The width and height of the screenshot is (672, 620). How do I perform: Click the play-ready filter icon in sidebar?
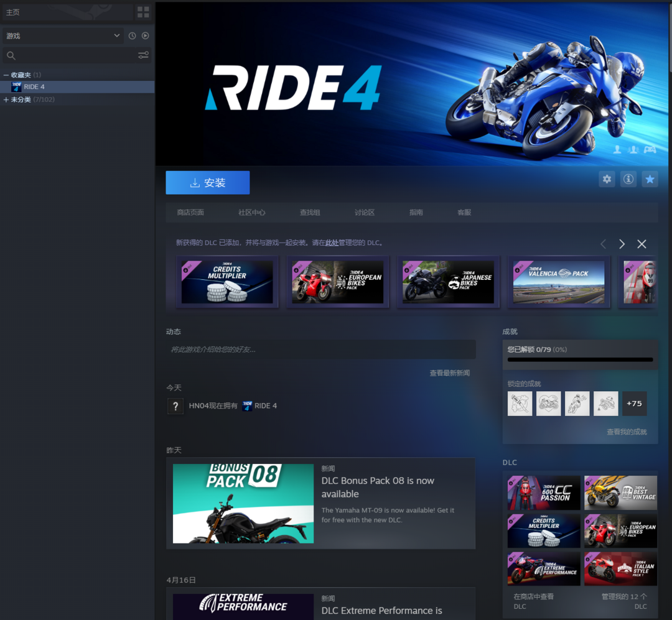pyautogui.click(x=145, y=36)
